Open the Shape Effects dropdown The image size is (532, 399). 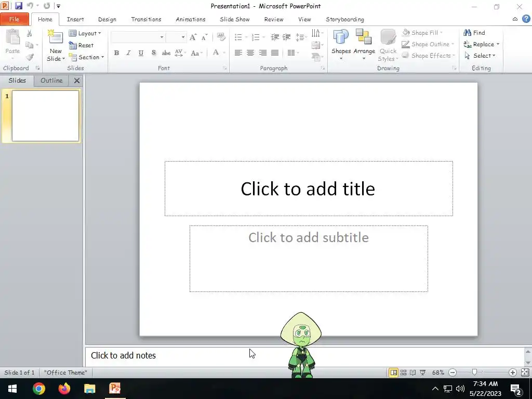click(429, 56)
